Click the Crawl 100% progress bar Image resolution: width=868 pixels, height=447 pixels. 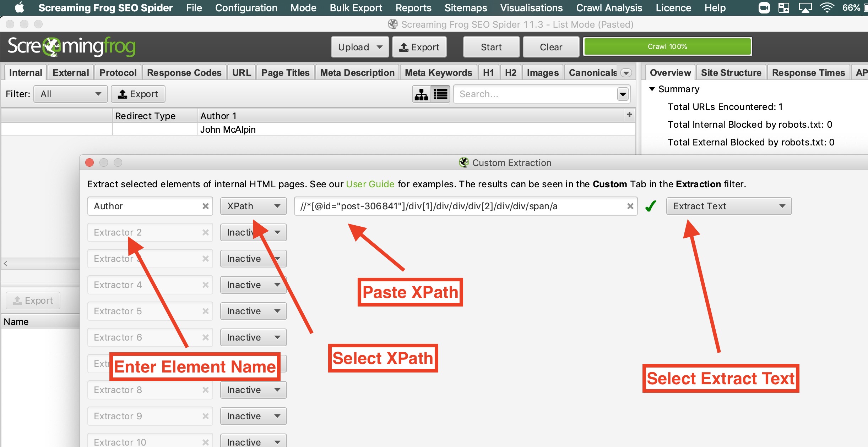point(668,46)
